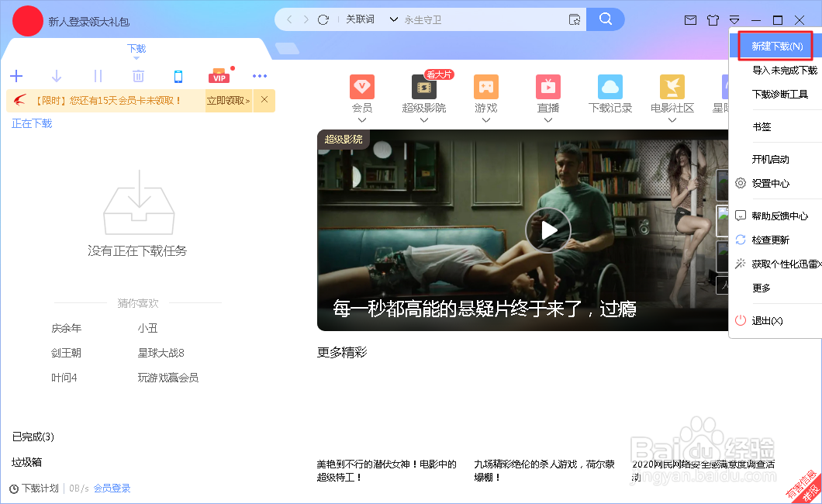Open membership page via the VIP icon
Image resolution: width=822 pixels, height=504 pixels.
pyautogui.click(x=219, y=76)
